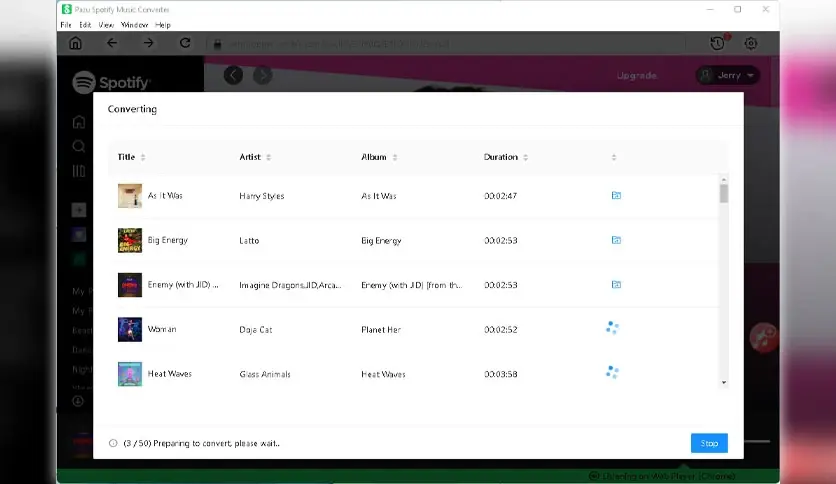
Task: Open output folder for As It Was
Action: (616, 196)
